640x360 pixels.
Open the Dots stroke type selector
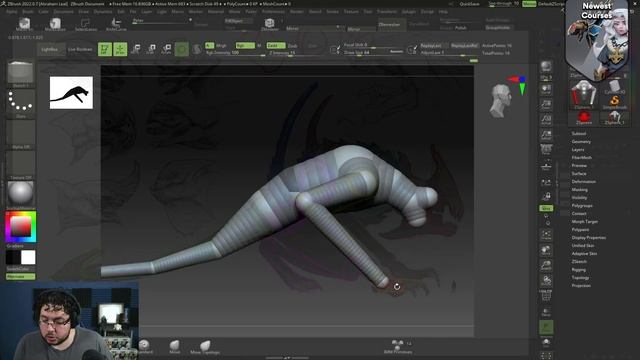(20, 104)
